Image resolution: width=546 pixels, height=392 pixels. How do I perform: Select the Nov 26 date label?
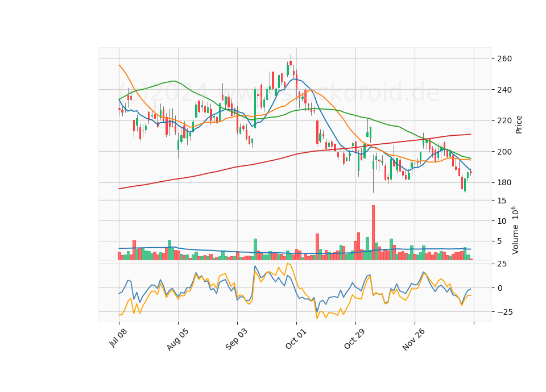(x=413, y=339)
